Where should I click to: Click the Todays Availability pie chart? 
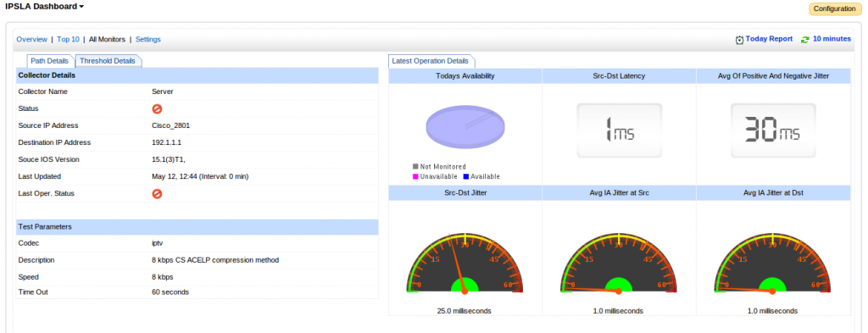[x=465, y=127]
